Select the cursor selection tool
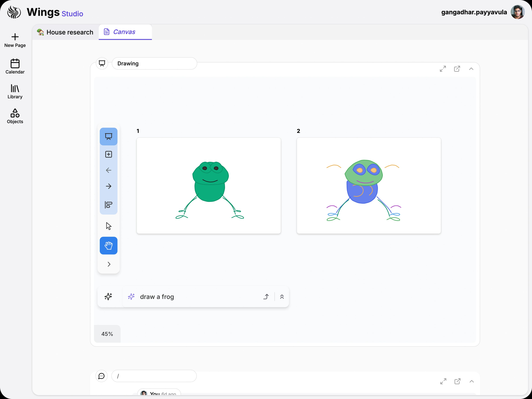This screenshot has height=399, width=532. coord(108,226)
